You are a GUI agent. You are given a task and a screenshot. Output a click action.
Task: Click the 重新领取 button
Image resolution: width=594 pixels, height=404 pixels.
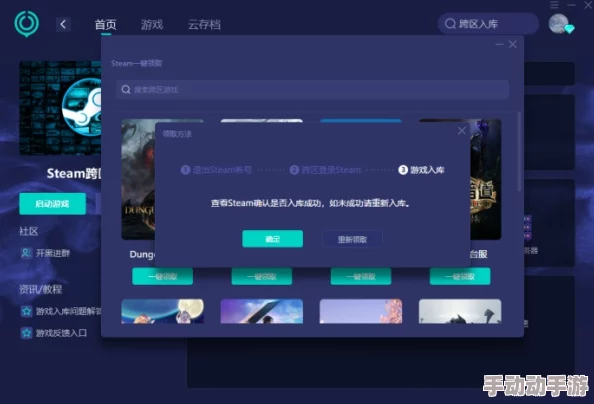352,240
